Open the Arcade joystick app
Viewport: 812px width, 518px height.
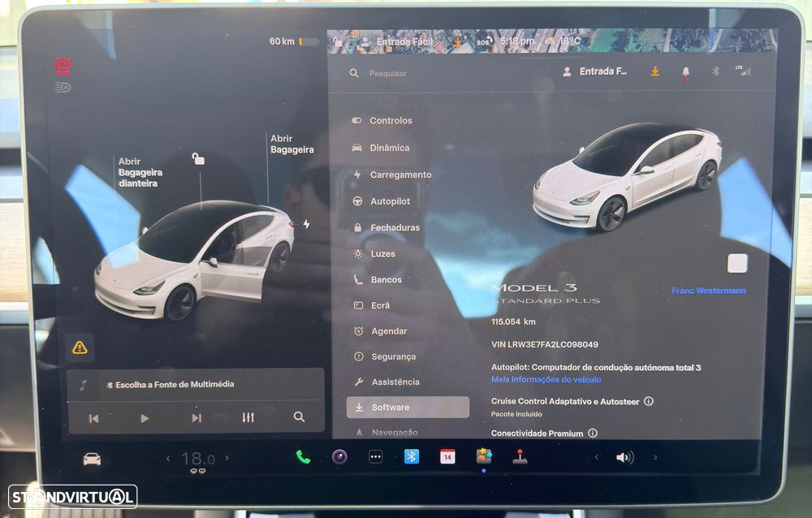pos(520,456)
